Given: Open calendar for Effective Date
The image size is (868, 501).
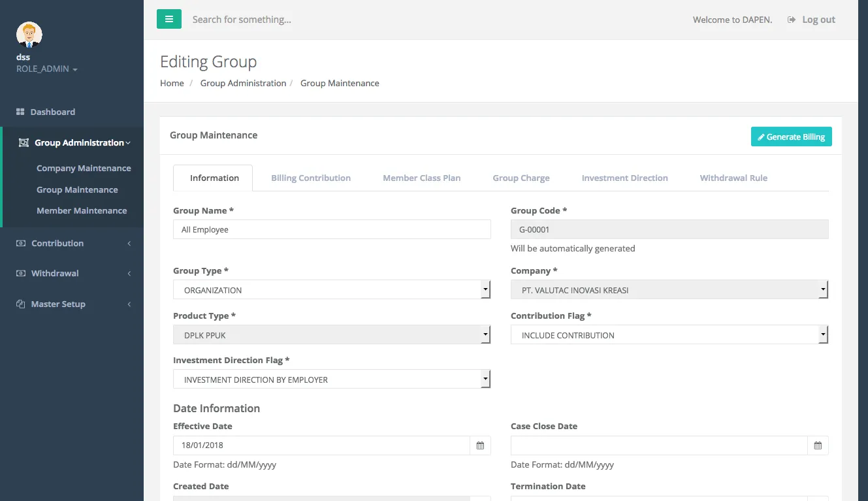Looking at the screenshot, I should point(480,445).
